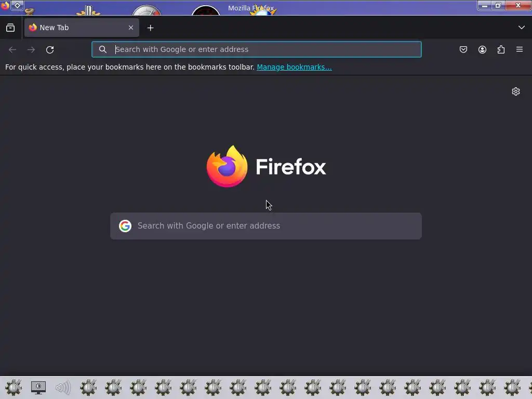The height and width of the screenshot is (399, 532).
Task: Reload the current page
Action: (50, 49)
